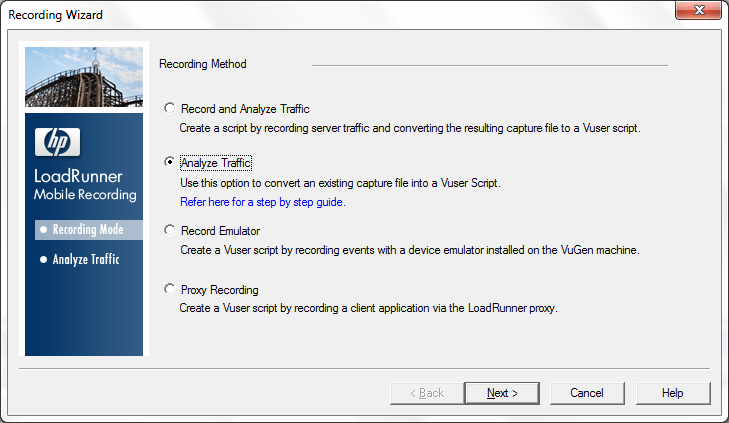
Task: Open the step by step guide link
Action: click(x=262, y=202)
